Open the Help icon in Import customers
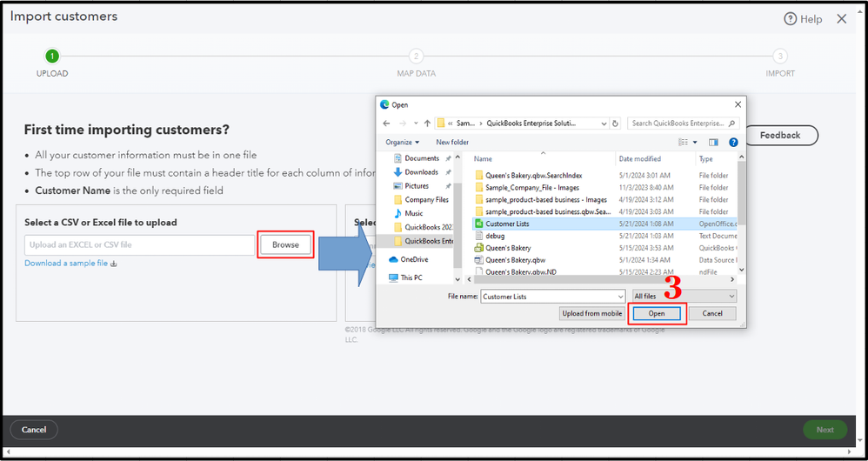 click(x=790, y=19)
